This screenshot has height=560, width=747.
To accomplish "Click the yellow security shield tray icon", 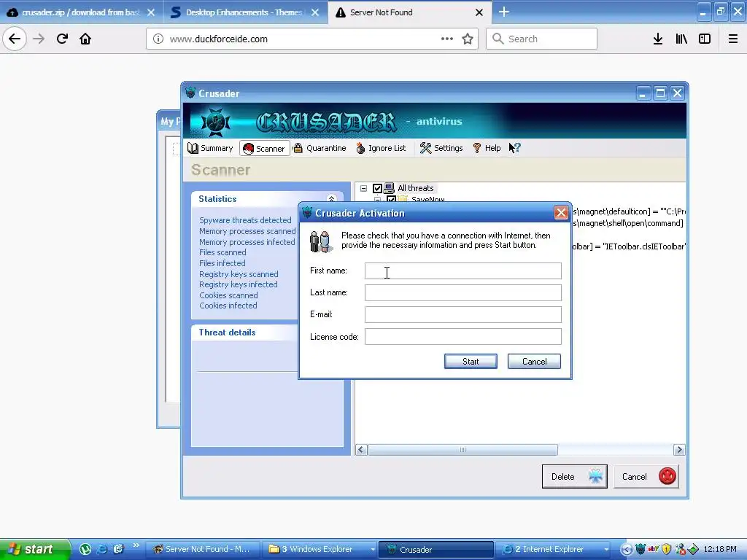I will (667, 550).
